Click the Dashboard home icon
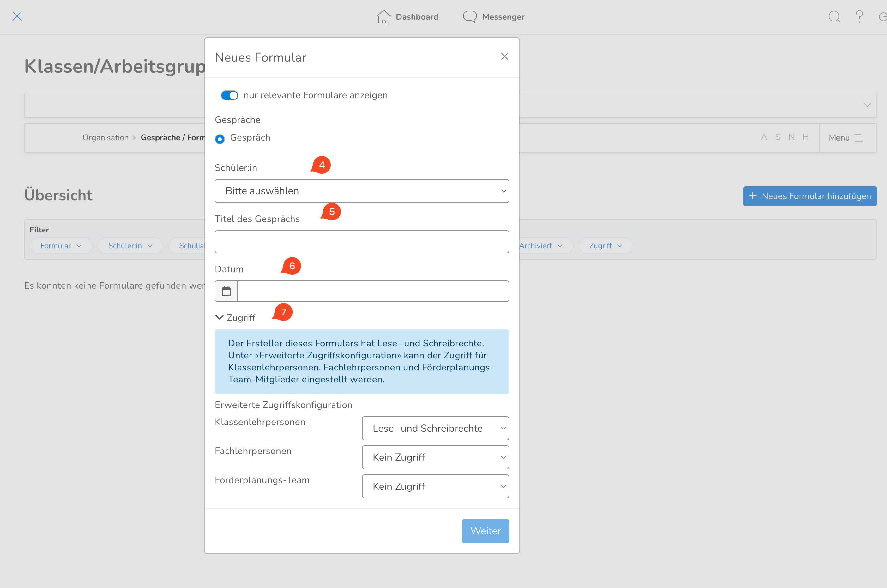The width and height of the screenshot is (887, 588). click(x=383, y=16)
